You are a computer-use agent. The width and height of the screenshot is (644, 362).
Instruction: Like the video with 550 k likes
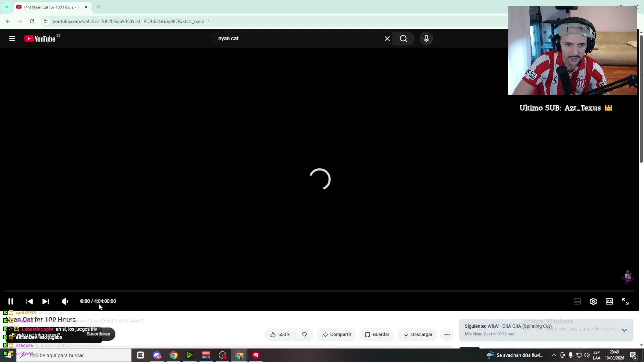pos(280,335)
